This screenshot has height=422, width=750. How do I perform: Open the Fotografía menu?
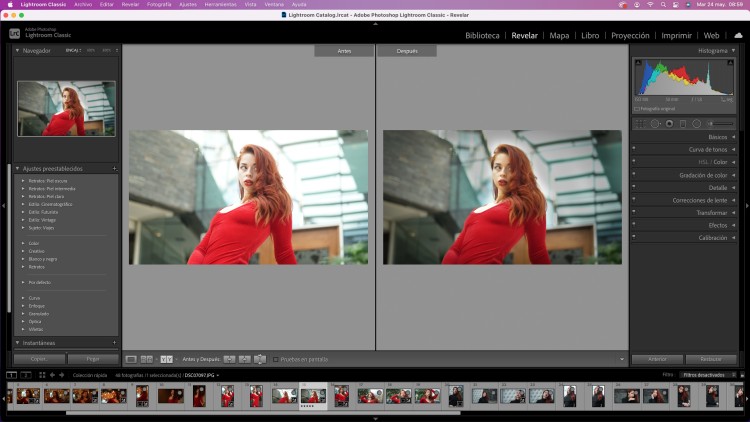click(x=159, y=4)
